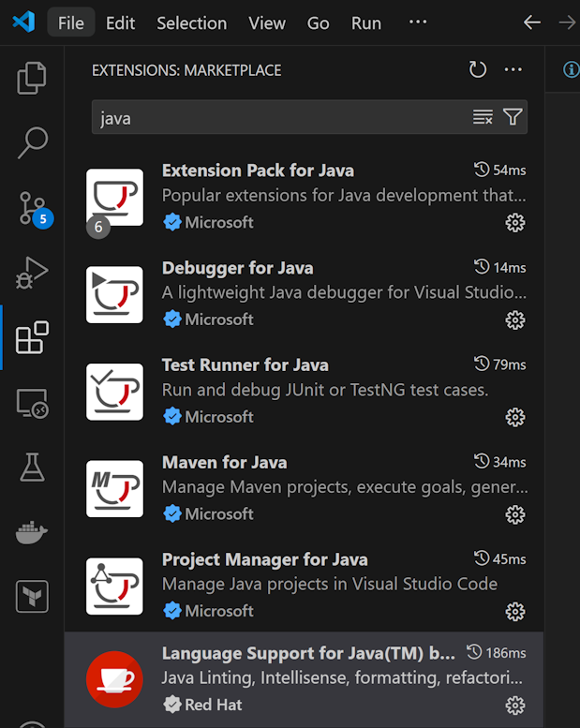
Task: Click Microsoft publisher under Debugger for Java
Action: point(219,319)
